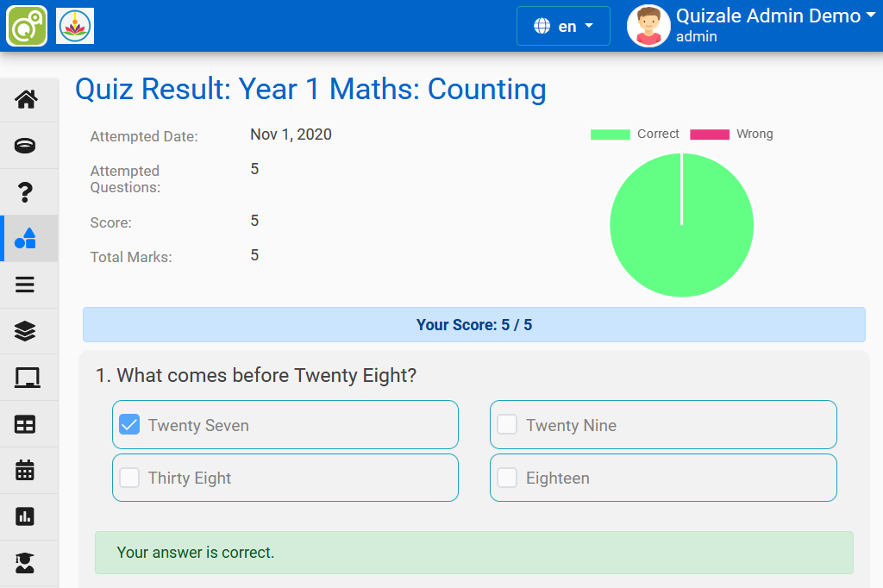Open the laptop screen sidebar icon
This screenshot has height=588, width=883.
pos(26,378)
